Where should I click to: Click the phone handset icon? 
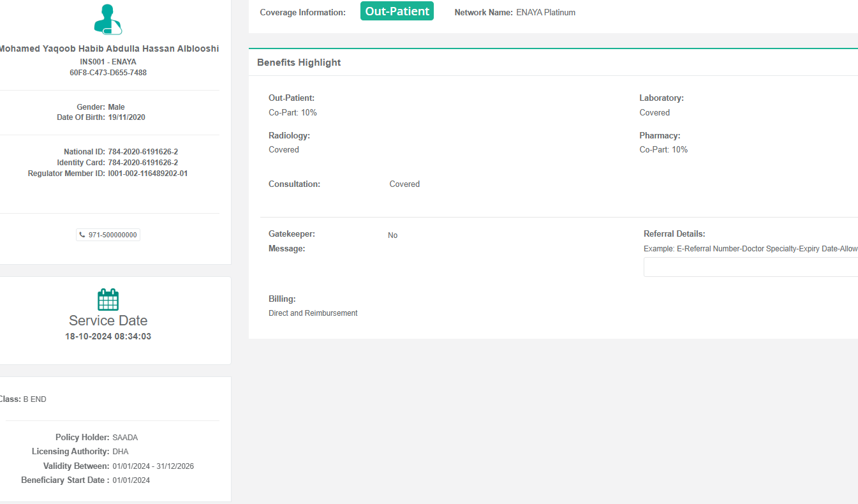click(x=82, y=235)
